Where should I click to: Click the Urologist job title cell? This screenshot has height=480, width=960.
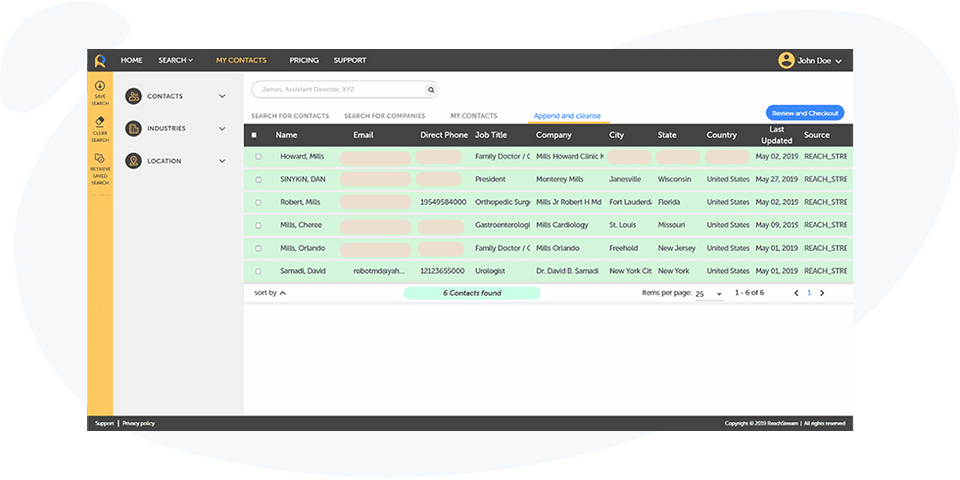point(491,271)
